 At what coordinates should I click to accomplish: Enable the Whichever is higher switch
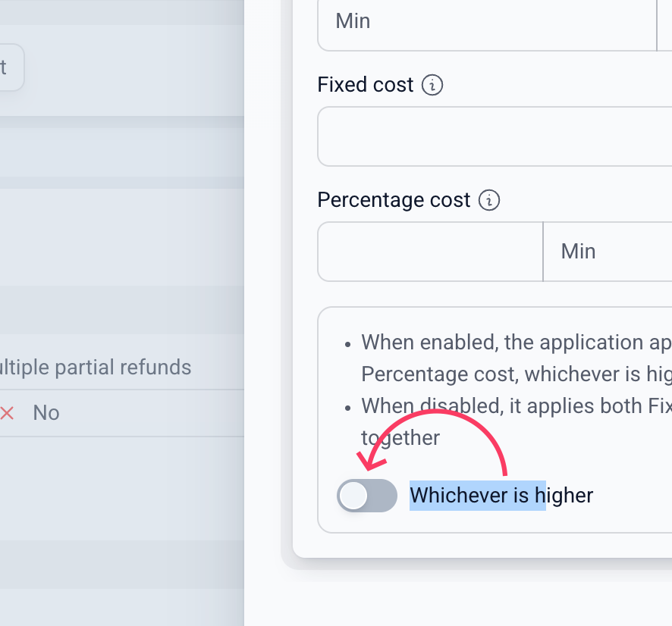[x=367, y=496]
